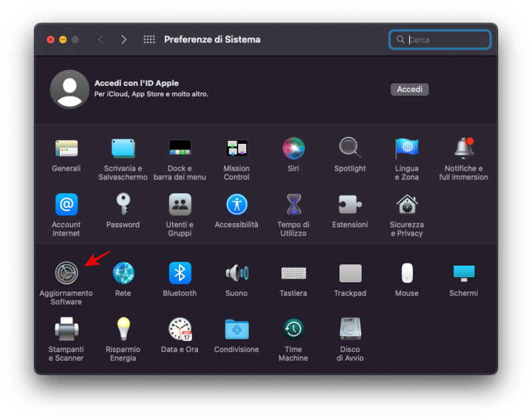Image resolution: width=532 pixels, height=420 pixels.
Task: Open Scrivania e Salvaschermo settings
Action: 123,148
